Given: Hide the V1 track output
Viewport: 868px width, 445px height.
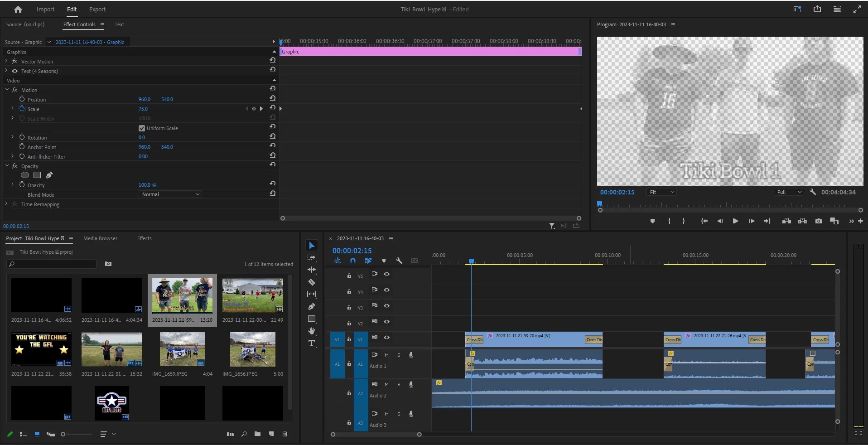Looking at the screenshot, I should [386, 337].
